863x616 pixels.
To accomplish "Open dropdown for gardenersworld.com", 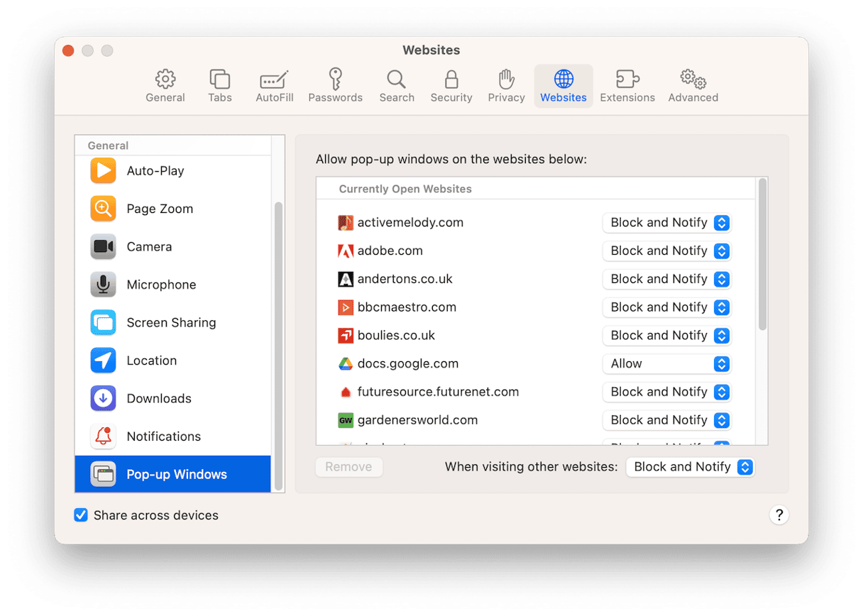I will click(666, 420).
